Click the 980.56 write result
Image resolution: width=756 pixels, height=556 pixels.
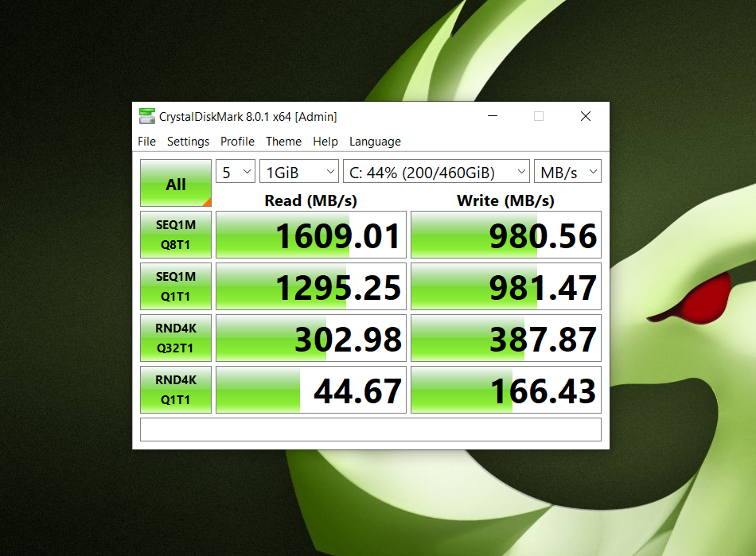click(506, 235)
